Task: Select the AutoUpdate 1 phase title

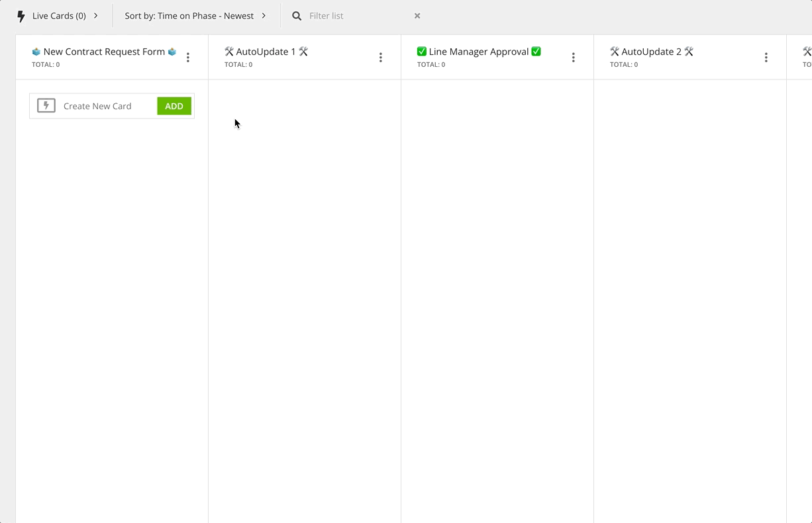Action: [x=266, y=52]
